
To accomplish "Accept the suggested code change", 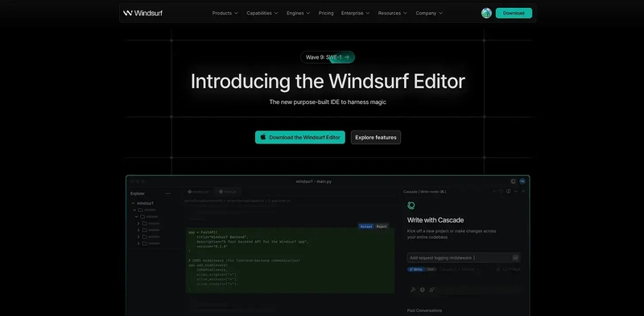I will coord(366,227).
